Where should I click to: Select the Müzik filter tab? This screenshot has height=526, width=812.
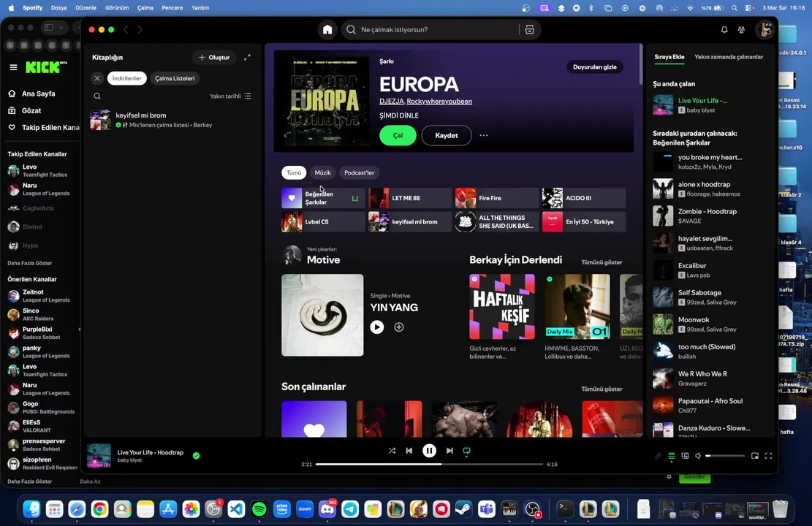tap(322, 172)
